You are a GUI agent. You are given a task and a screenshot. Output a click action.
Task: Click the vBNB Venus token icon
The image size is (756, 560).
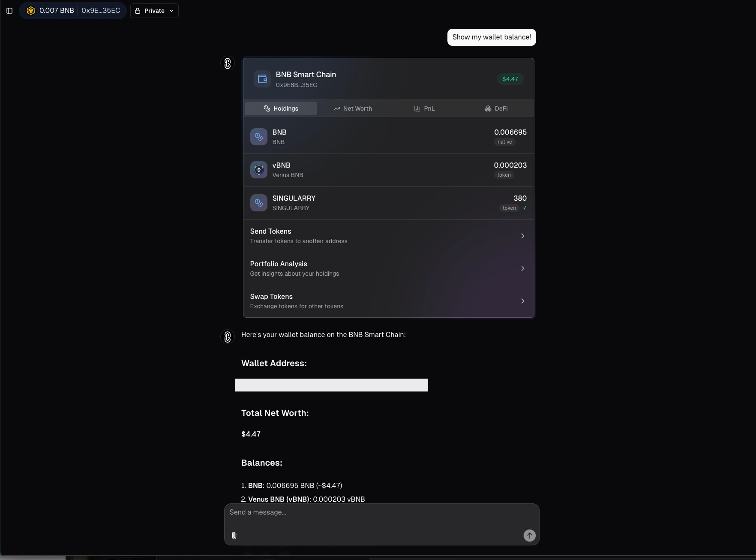click(259, 170)
